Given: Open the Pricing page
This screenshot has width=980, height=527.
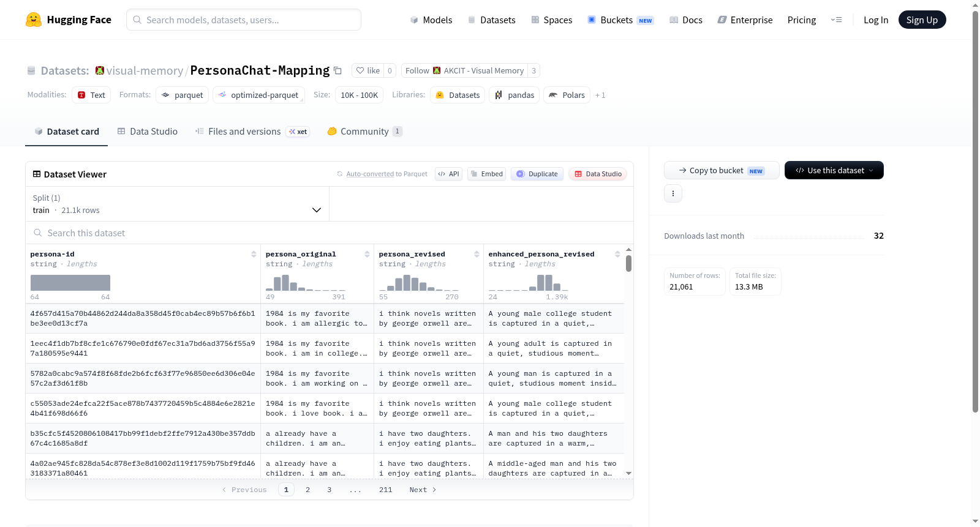Looking at the screenshot, I should (x=802, y=20).
